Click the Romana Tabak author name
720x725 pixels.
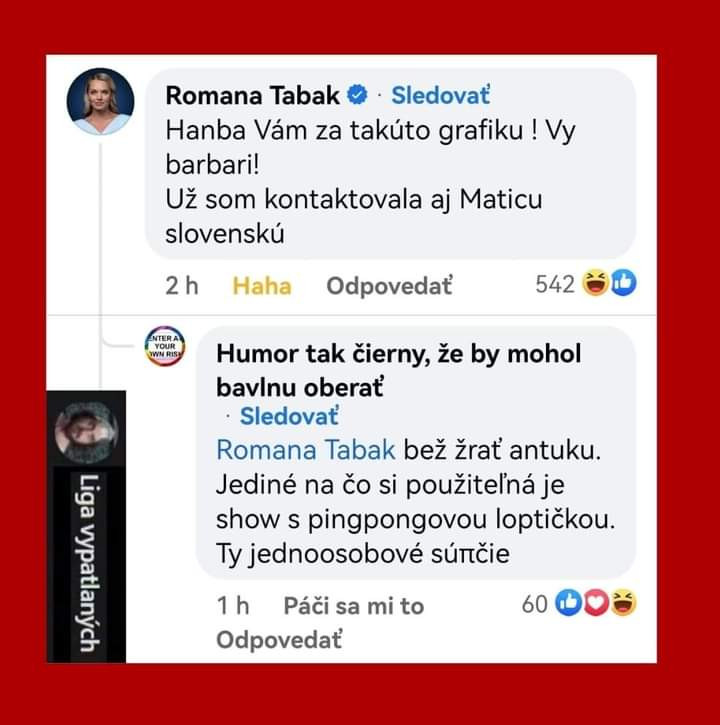click(x=252, y=95)
